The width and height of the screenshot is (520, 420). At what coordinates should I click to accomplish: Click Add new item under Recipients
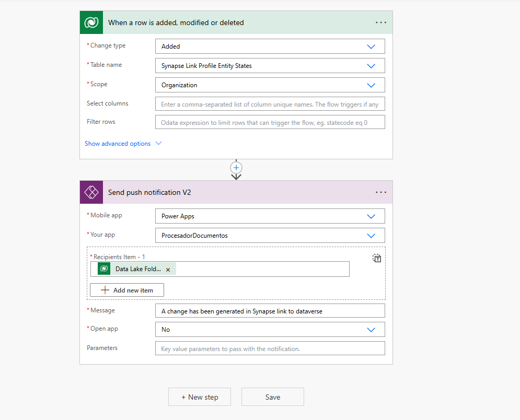126,289
